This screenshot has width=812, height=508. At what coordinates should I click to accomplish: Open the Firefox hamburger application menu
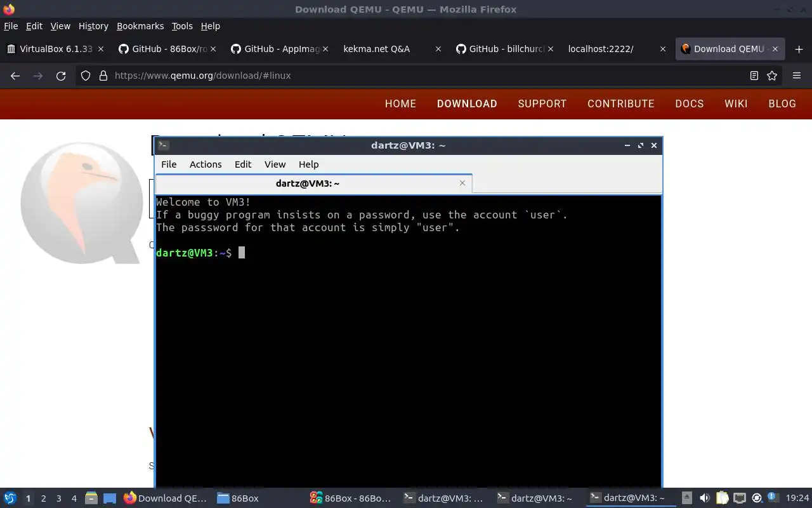point(797,76)
